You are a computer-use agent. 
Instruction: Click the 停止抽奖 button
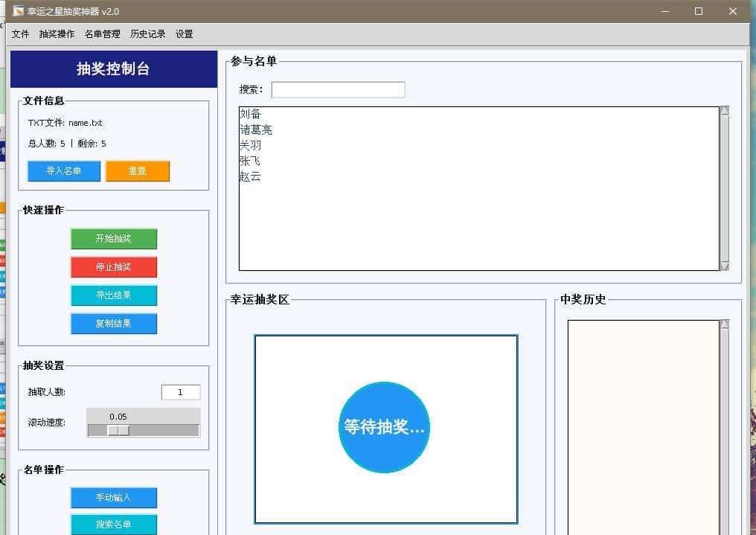(113, 266)
